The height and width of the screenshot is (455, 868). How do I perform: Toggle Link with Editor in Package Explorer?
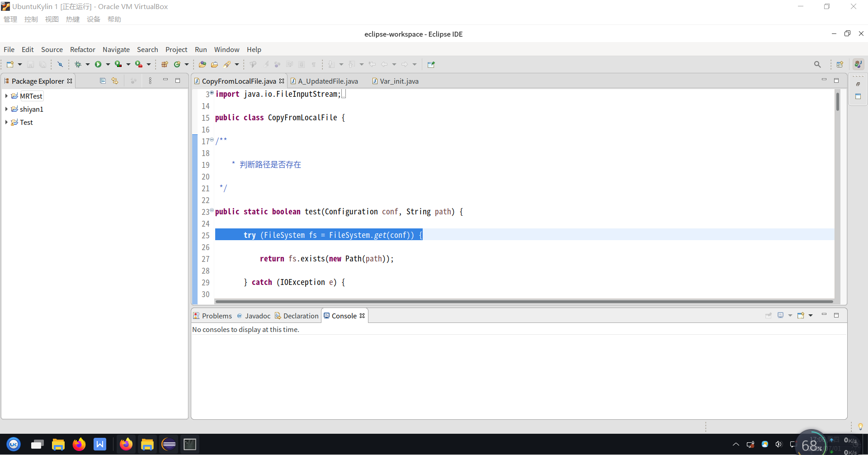pos(115,81)
